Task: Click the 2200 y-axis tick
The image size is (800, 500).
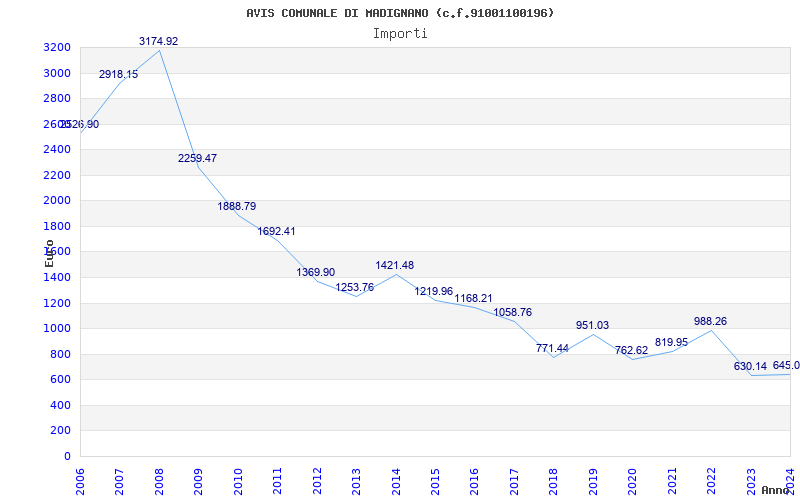Action: point(57,176)
